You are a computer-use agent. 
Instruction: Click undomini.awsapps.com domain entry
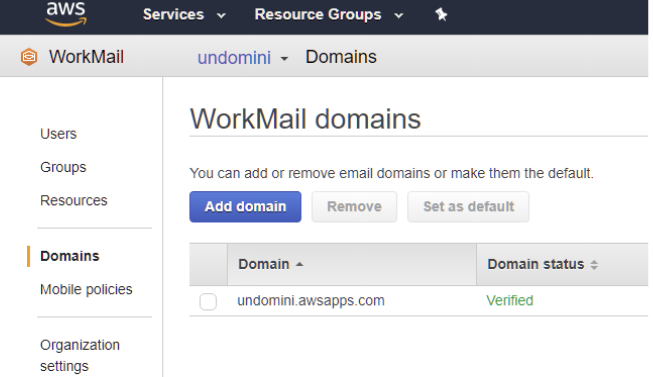311,300
